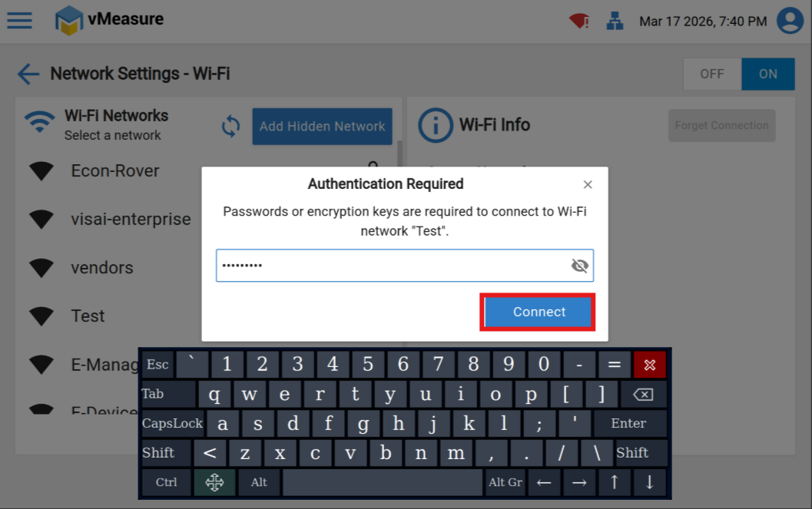The height and width of the screenshot is (509, 812).
Task: Close the Authentication Required dialog
Action: pyautogui.click(x=587, y=185)
